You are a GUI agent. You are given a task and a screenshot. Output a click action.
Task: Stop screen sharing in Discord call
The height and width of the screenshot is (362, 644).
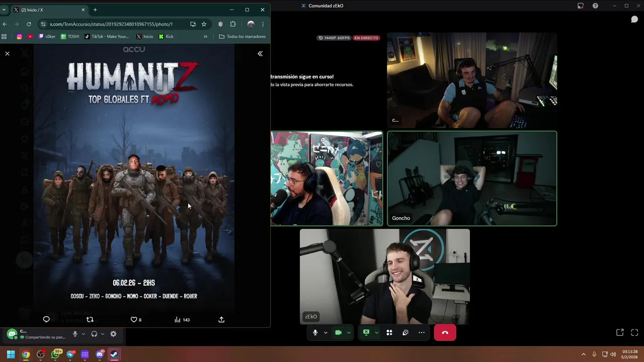(366, 332)
